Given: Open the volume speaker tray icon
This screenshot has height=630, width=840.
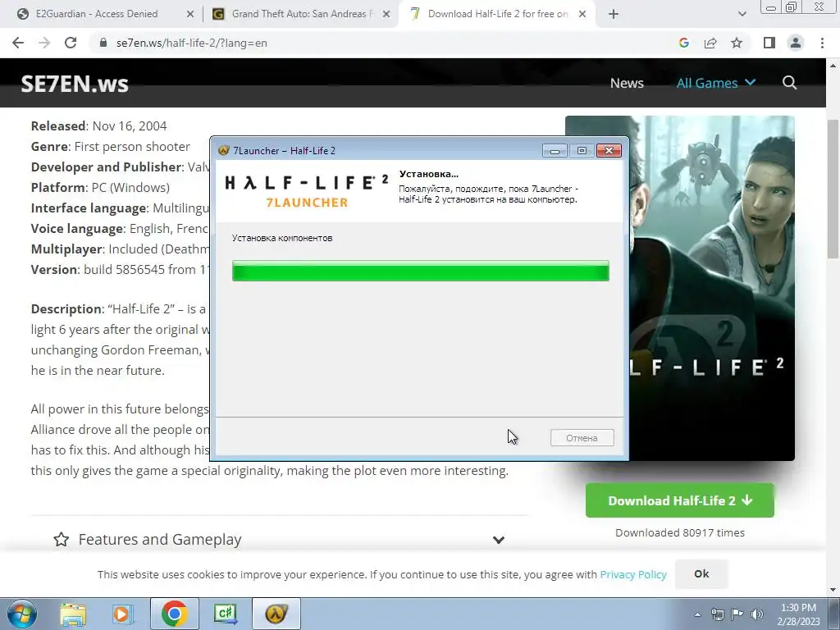Looking at the screenshot, I should [757, 614].
